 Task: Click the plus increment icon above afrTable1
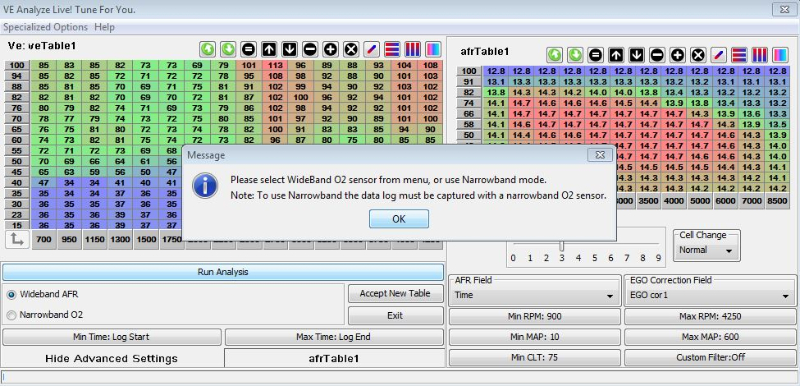677,55
